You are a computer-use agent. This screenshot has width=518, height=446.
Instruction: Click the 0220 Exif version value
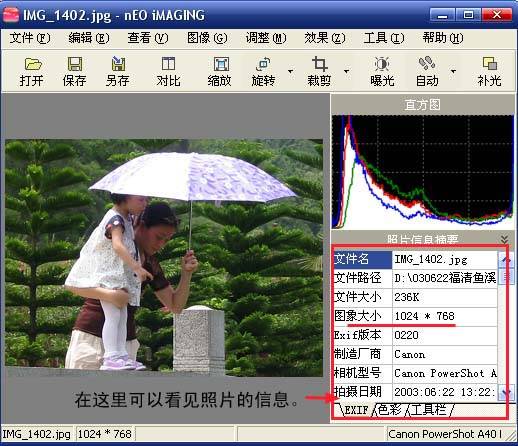point(445,335)
